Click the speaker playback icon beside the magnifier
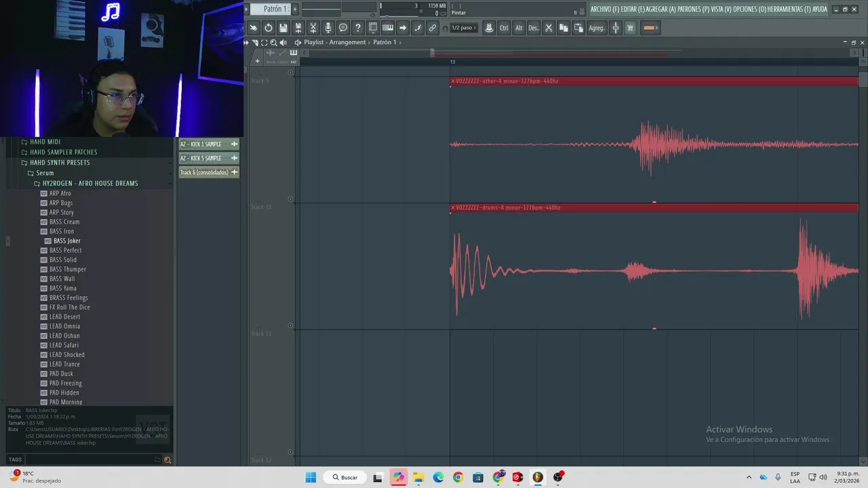The width and height of the screenshot is (868, 488). point(283,42)
